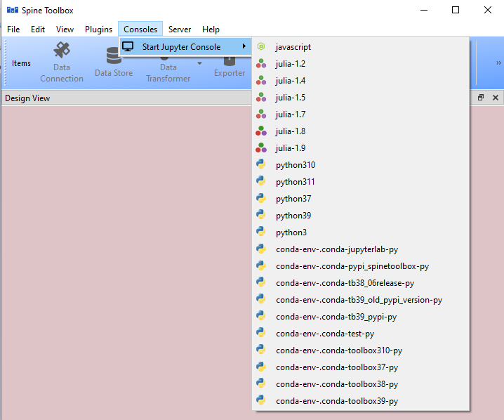Viewport: 504px width, 420px height.
Task: Open the dropdown arrow next to Data Transformer
Action: tap(199, 63)
